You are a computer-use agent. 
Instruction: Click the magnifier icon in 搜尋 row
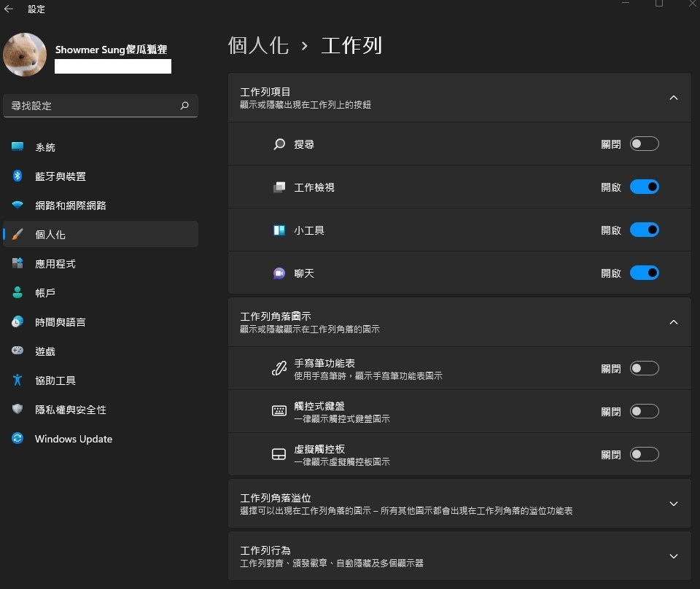(x=279, y=144)
